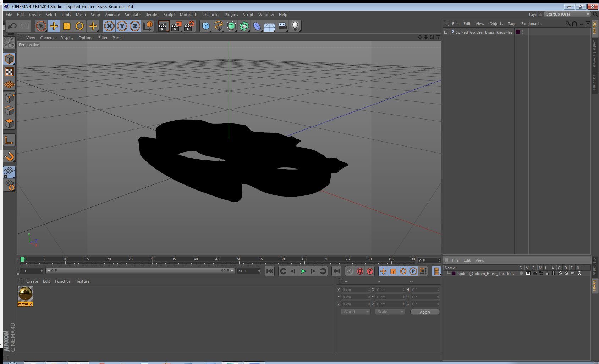Add a Camera object icon

[282, 26]
